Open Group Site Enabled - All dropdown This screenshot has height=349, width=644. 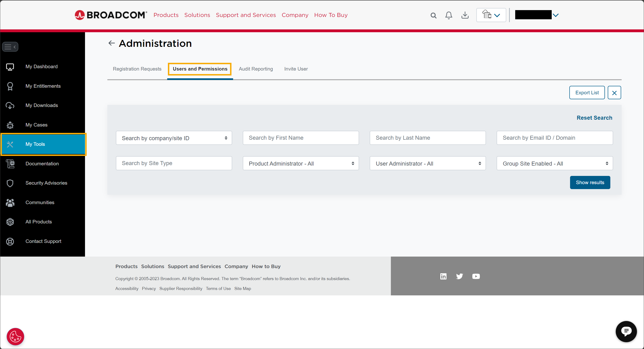tap(555, 163)
